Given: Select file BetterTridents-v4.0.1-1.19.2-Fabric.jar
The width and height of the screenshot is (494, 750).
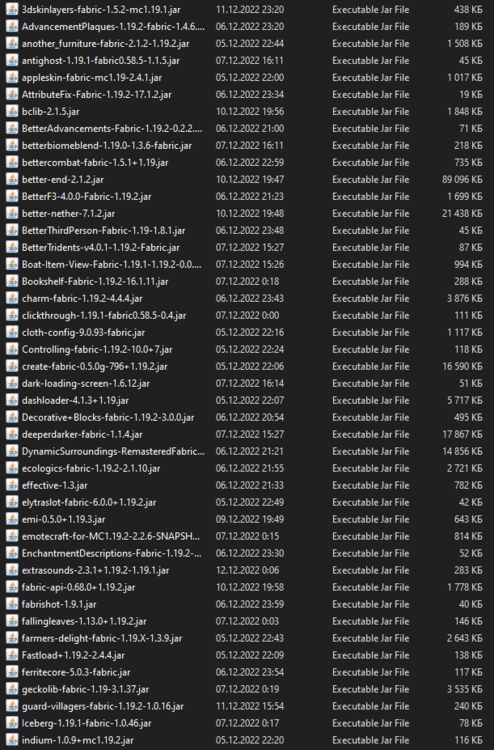Looking at the screenshot, I should tap(100, 247).
